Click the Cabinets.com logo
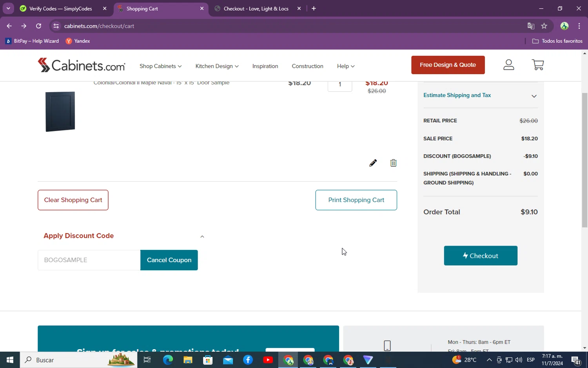588x368 pixels. coord(82,65)
